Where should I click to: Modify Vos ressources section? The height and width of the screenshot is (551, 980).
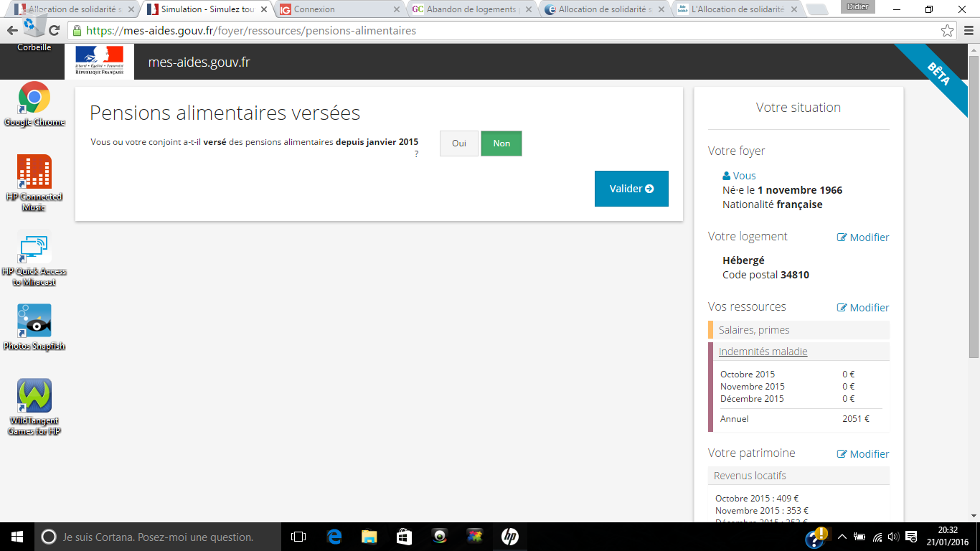pos(863,308)
